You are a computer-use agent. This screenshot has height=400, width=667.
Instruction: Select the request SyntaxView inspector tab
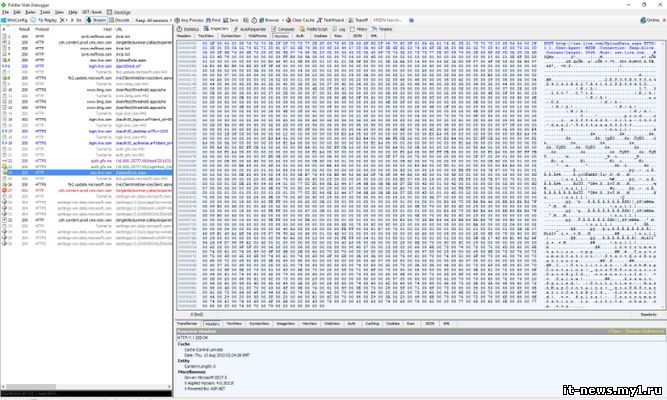231,36
